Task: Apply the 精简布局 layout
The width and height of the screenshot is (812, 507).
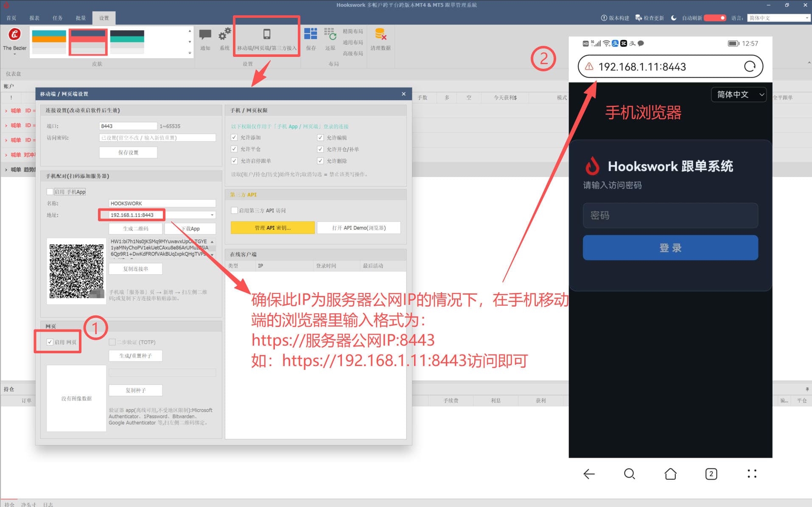Action: (x=353, y=31)
